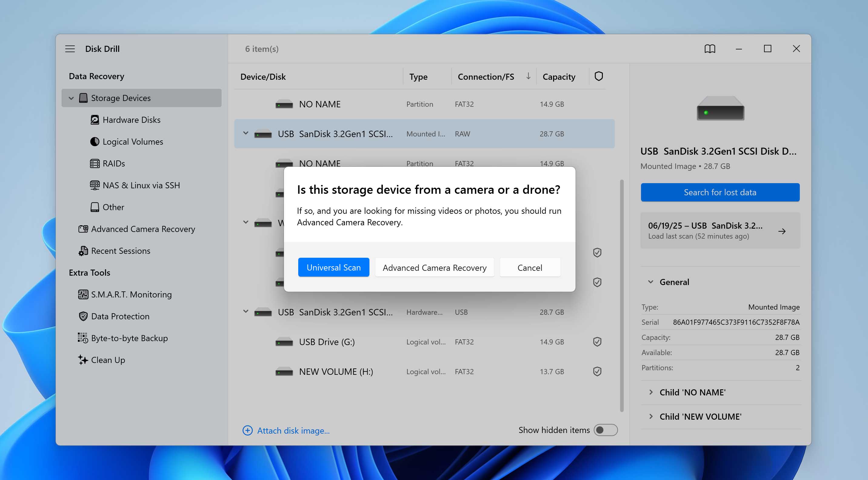Click the shield column header icon
Screen dimensions: 868x480
[599, 76]
